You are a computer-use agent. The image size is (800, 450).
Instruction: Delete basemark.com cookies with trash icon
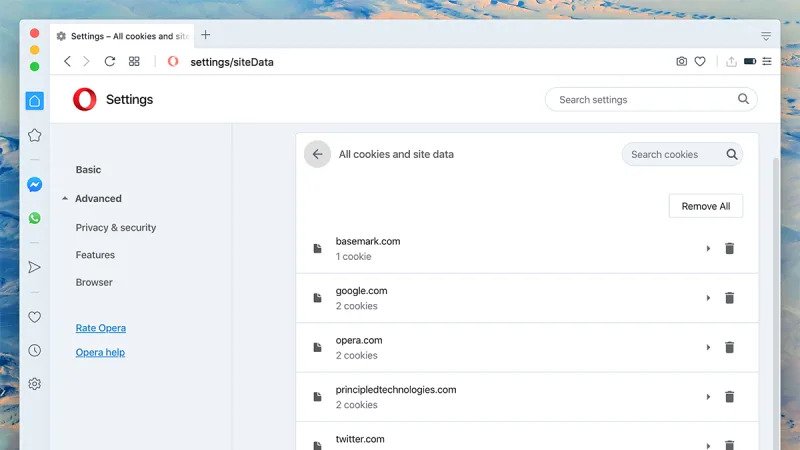click(730, 248)
